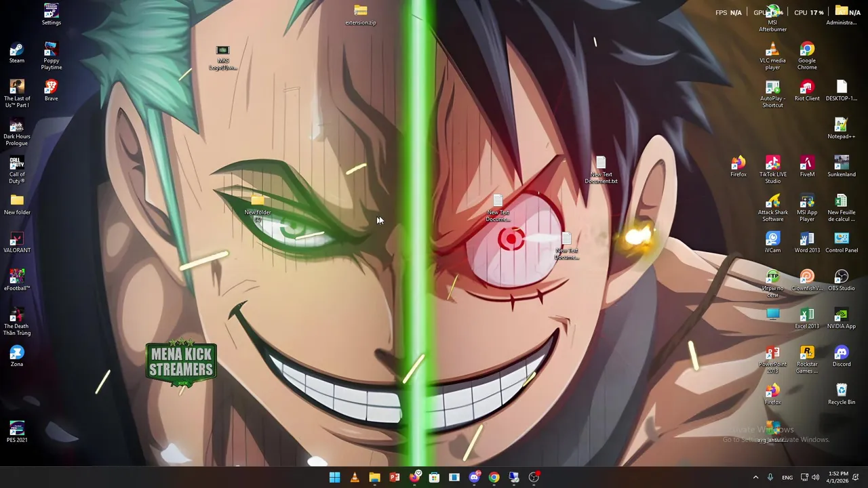868x488 pixels.
Task: Select the Settings desktop icon
Action: (x=51, y=15)
